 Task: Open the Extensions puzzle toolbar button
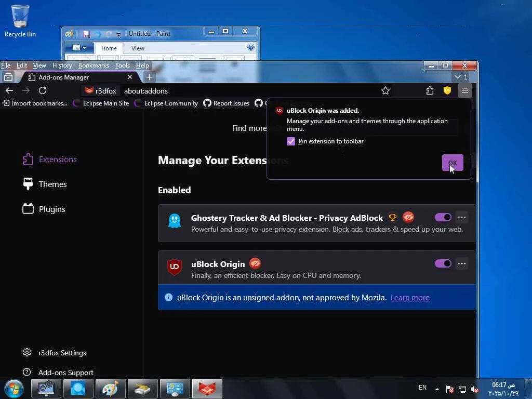pyautogui.click(x=430, y=90)
